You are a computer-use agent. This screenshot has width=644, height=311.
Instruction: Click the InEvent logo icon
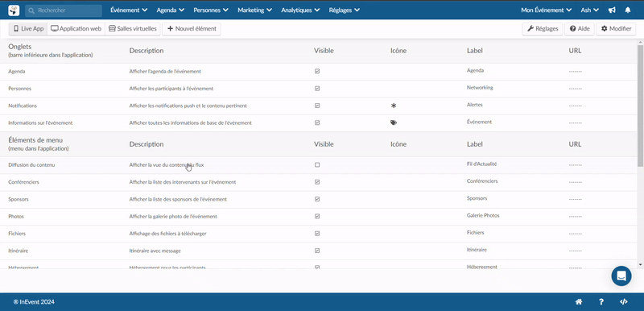click(14, 10)
